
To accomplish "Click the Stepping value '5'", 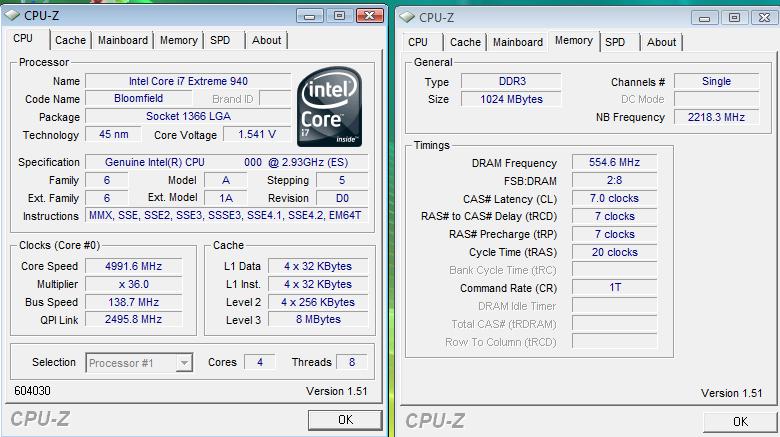I will [342, 180].
